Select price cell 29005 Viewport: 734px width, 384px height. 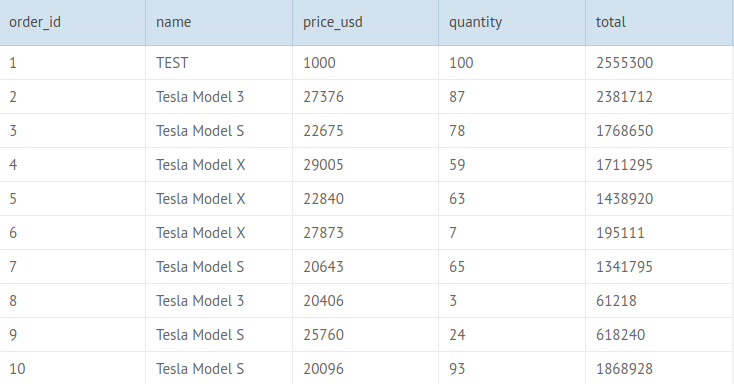point(366,165)
